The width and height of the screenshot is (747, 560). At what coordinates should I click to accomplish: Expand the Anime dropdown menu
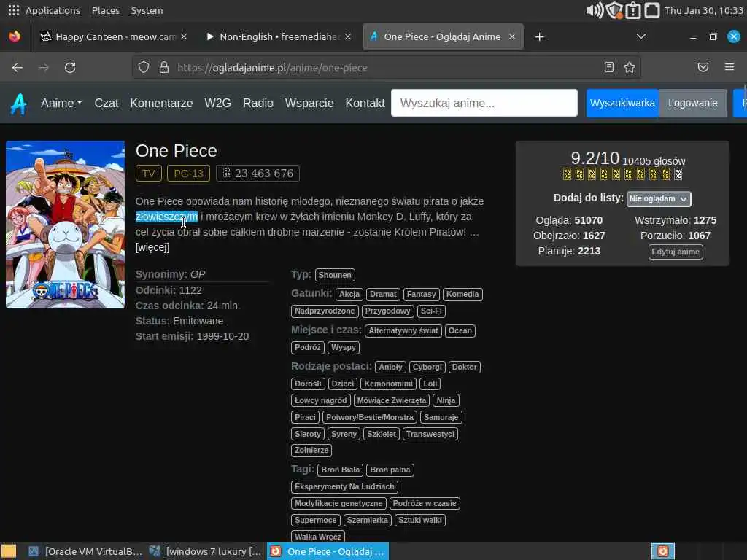click(61, 103)
